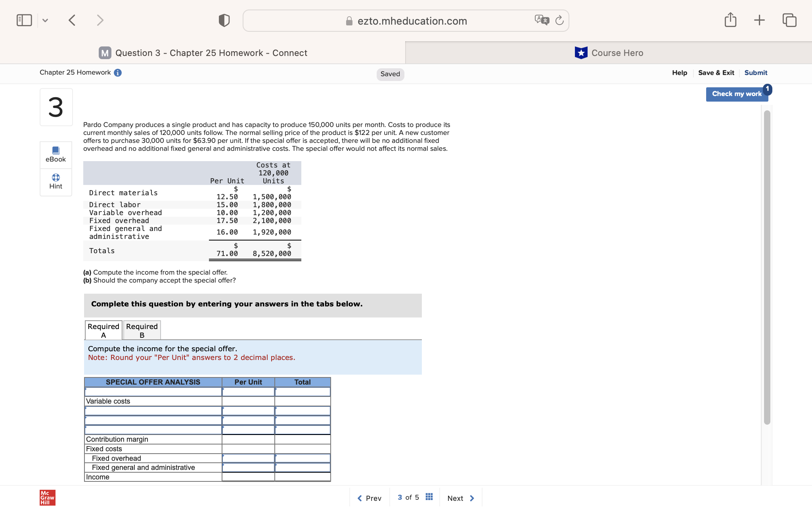Click the Safari sidebar toggle icon
The width and height of the screenshot is (812, 508).
pos(24,20)
